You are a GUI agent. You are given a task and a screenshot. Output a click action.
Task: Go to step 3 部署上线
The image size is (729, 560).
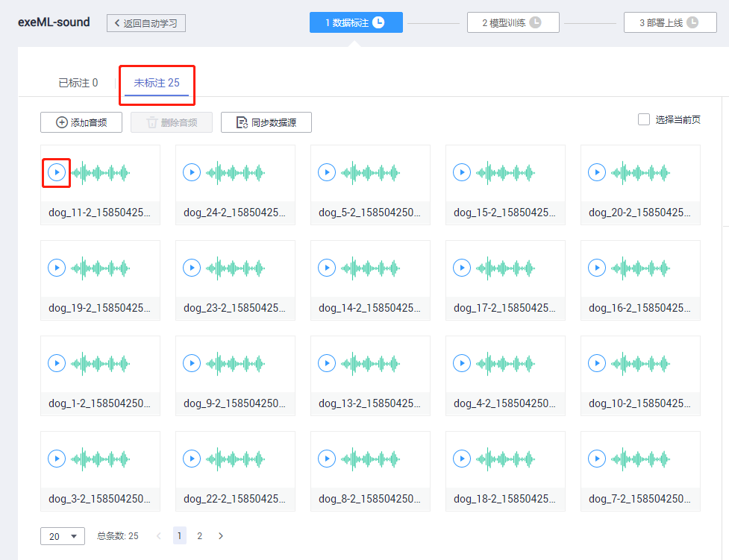coord(670,22)
